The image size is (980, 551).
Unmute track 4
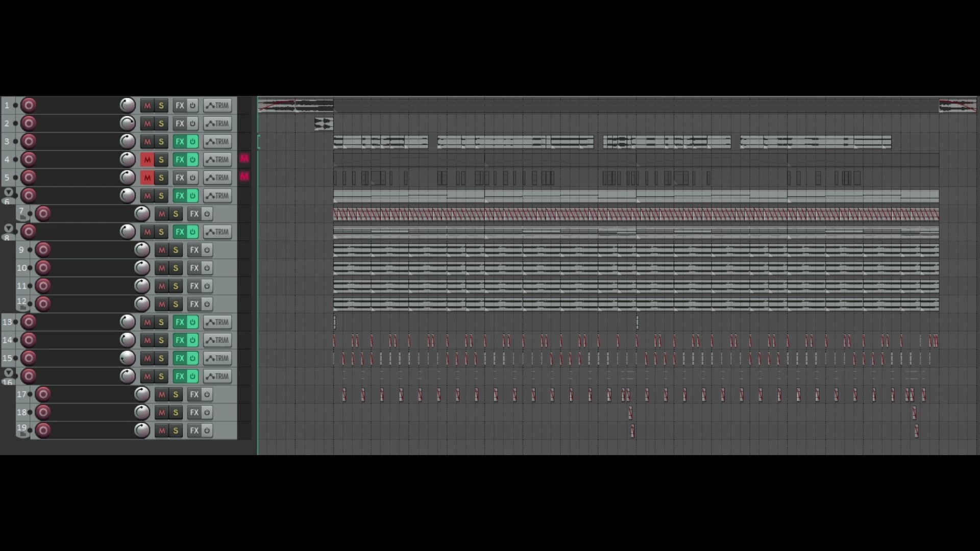click(147, 160)
